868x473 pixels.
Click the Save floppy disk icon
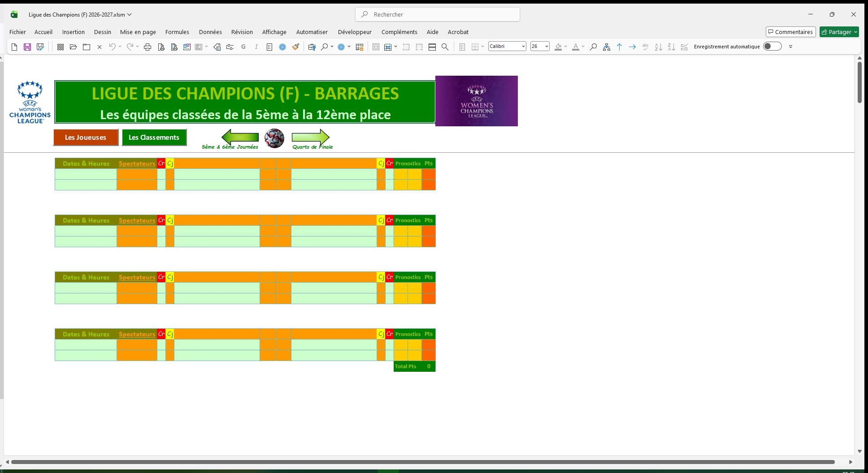[27, 47]
